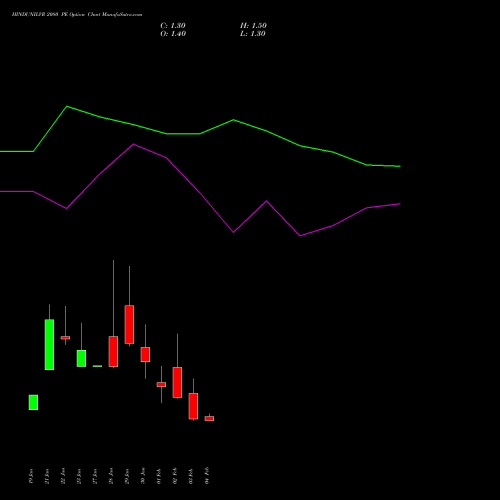This screenshot has height=500, width=500.
Task: Click the "03 Feb" date axis label
Action: coord(191,476)
